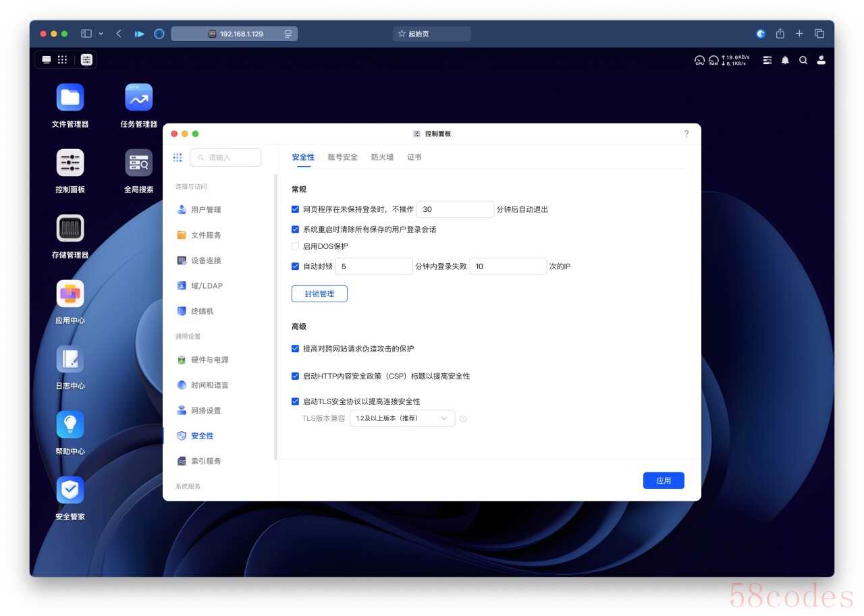The width and height of the screenshot is (864, 616).
Task: Toggle the 自动封锁 checkbox
Action: 295,267
